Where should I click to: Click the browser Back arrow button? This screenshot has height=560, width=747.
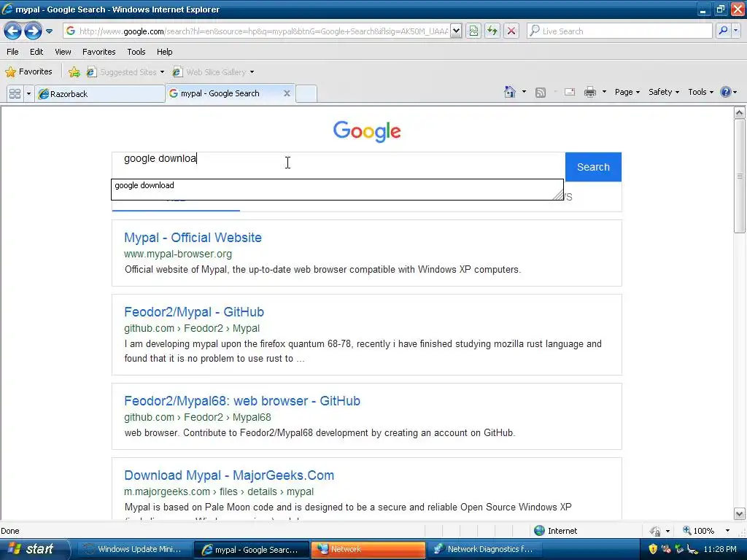click(13, 31)
